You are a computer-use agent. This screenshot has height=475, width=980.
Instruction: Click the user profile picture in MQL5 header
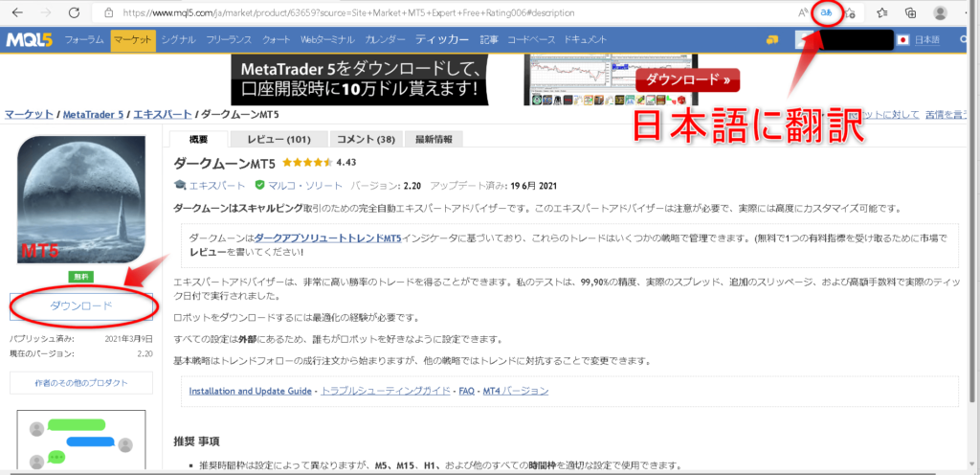pyautogui.click(x=806, y=40)
